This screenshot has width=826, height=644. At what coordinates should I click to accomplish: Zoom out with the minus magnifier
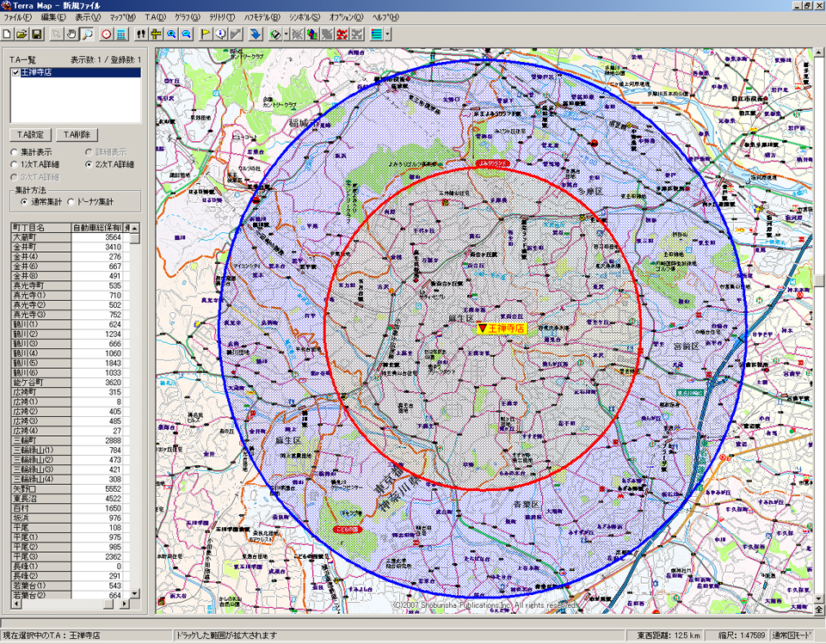tap(187, 34)
